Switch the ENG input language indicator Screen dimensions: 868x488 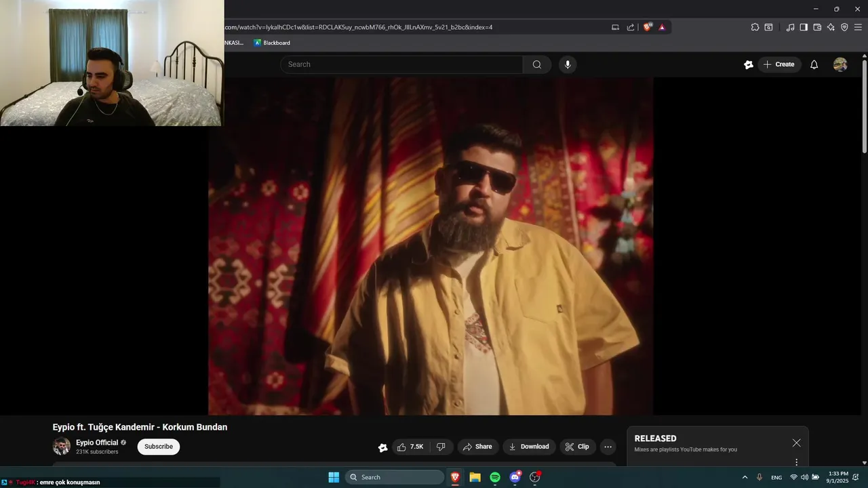tap(776, 478)
